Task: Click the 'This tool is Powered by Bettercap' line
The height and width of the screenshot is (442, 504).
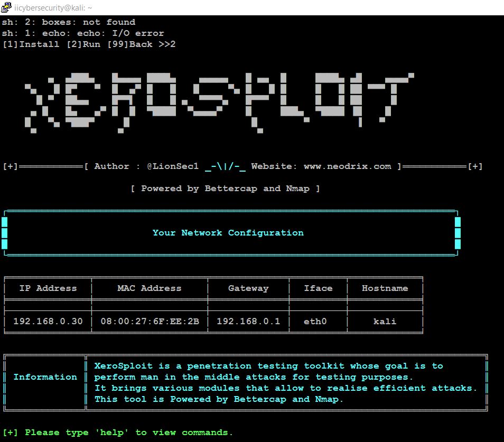Action: pos(219,399)
